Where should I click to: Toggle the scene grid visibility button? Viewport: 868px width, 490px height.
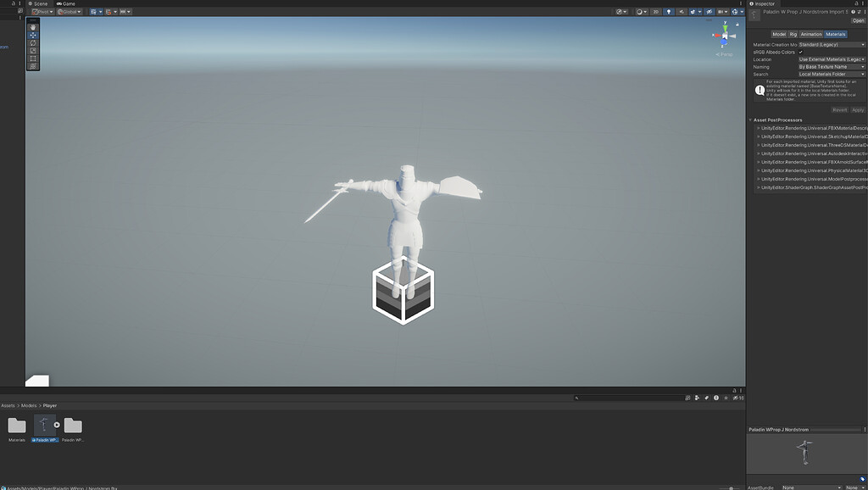tap(719, 11)
